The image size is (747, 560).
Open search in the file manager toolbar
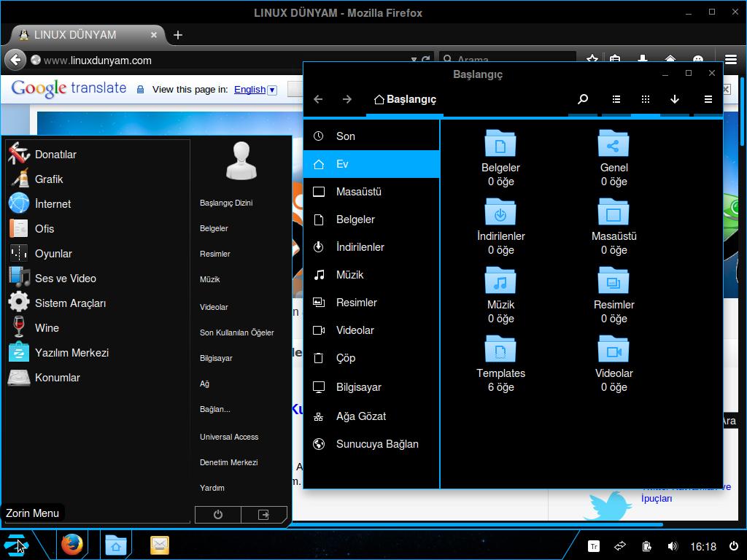pyautogui.click(x=583, y=98)
